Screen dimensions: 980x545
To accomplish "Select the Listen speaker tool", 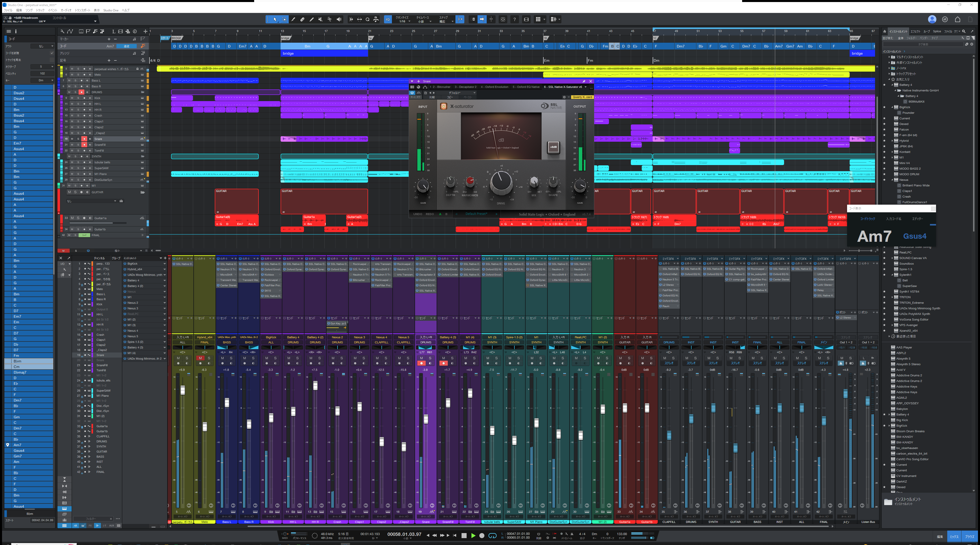I will [x=339, y=19].
